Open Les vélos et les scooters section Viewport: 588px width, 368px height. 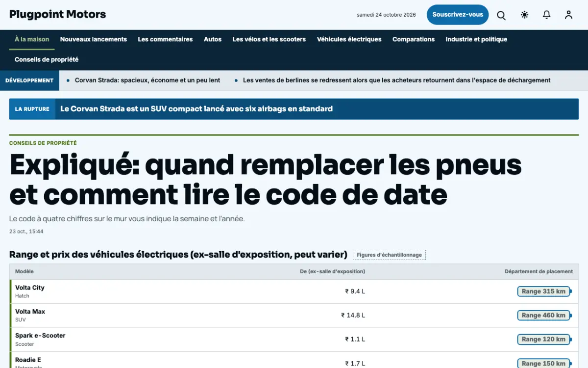[x=269, y=39]
